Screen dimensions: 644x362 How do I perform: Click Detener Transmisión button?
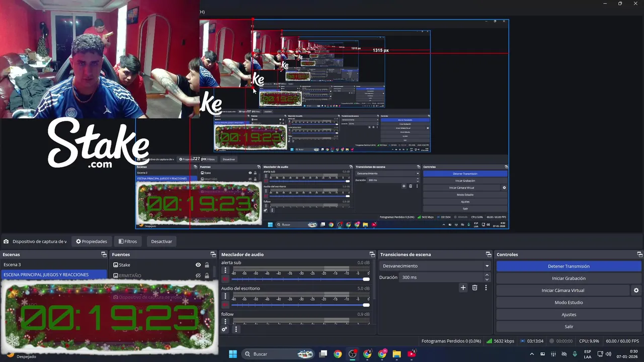pyautogui.click(x=569, y=266)
